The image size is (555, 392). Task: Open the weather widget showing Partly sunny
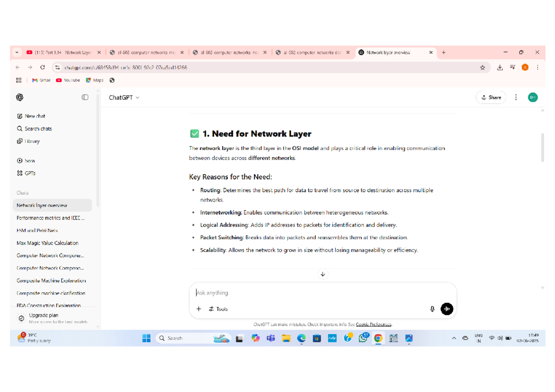click(35, 338)
